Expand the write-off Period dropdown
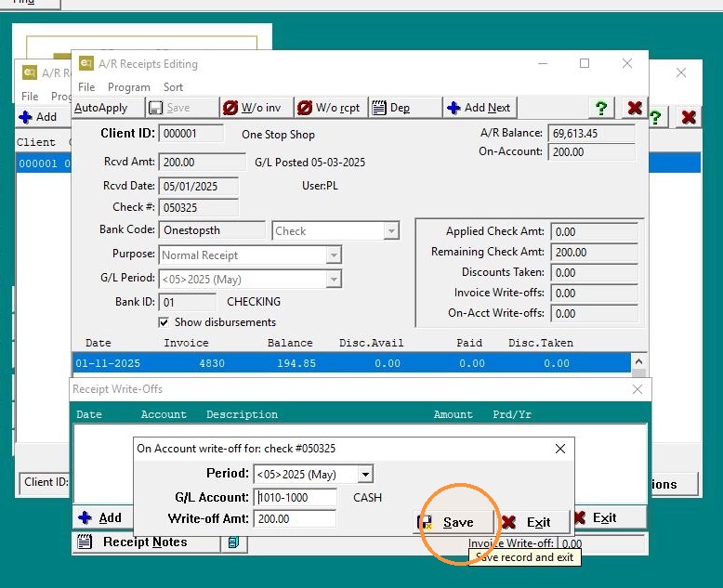This screenshot has width=723, height=588. 365,474
